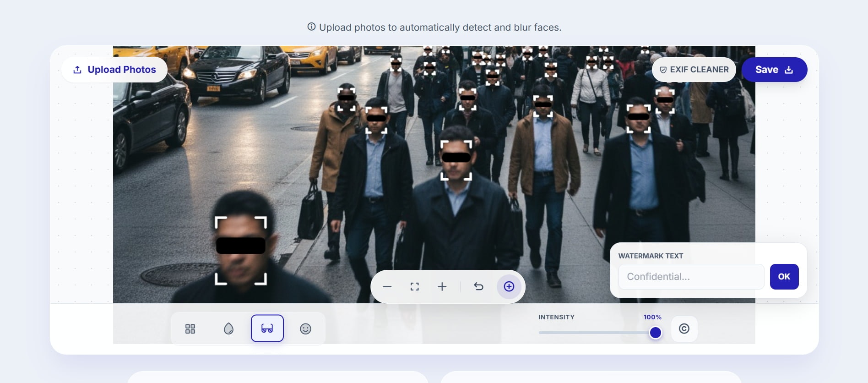Select the sunglasses black bar effect
The height and width of the screenshot is (383, 868).
click(267, 328)
